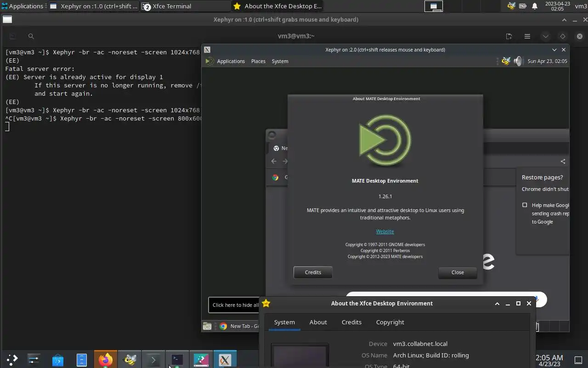This screenshot has height=368, width=588.
Task: Click the find magnifier icon in terminal header
Action: point(31,36)
